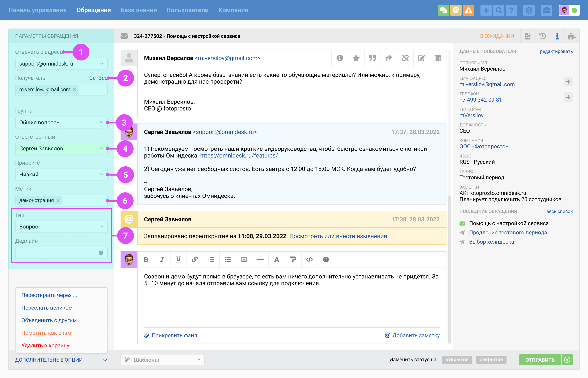Star Mikhail Versilov's message
This screenshot has height=378, width=588.
(x=356, y=58)
